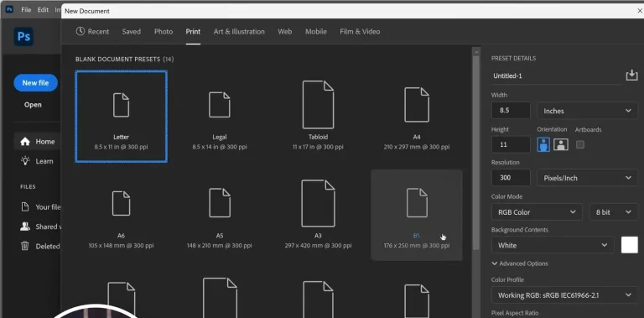Open the Background Contents White dropdown
This screenshot has height=318, width=644.
(x=553, y=245)
